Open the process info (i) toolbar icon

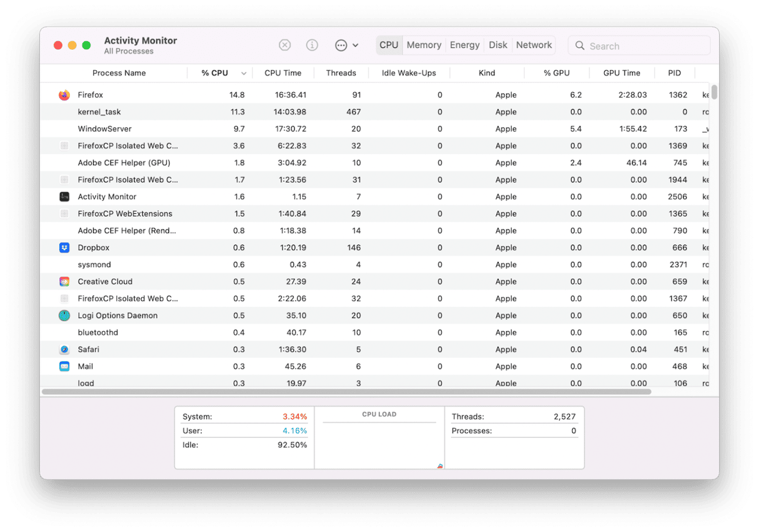(x=312, y=45)
